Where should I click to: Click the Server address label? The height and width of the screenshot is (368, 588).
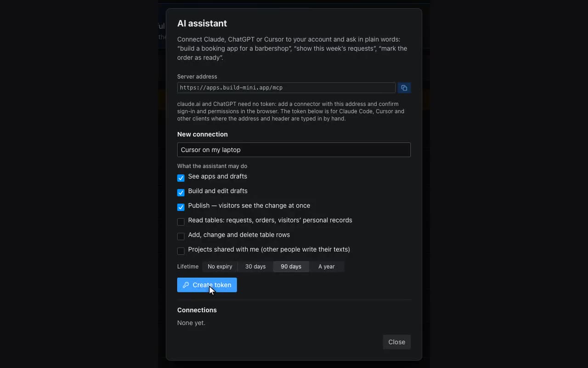tap(197, 77)
